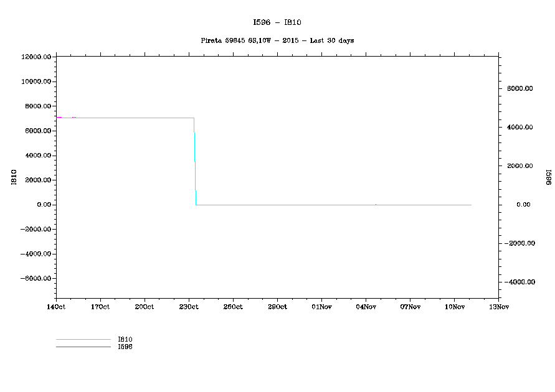This screenshot has width=555, height=392.
Task: Pick the 17Oct x-axis label
Action: tap(100, 307)
